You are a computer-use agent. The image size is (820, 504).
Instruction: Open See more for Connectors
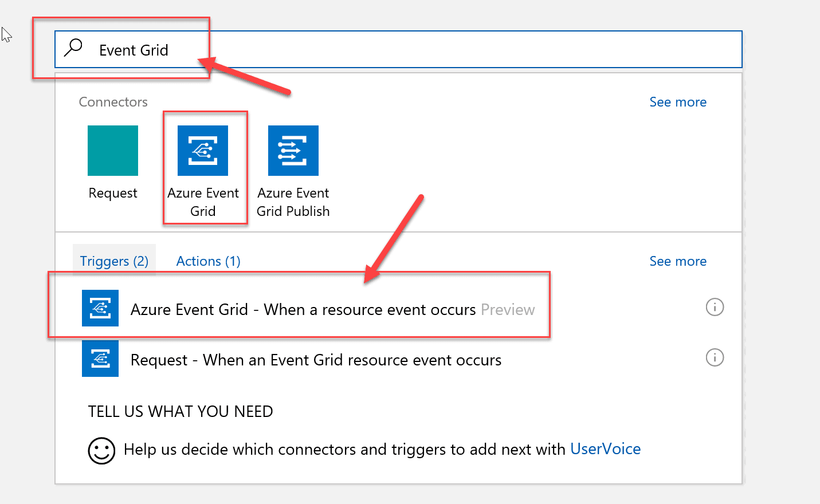tap(678, 102)
